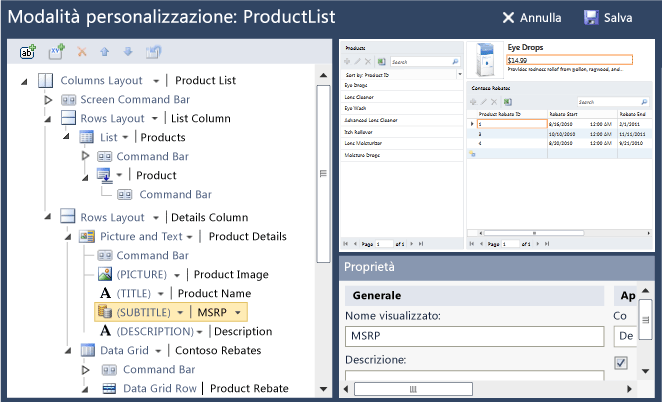Click the reset toolbar icon after arrows
662x402 pixels.
(154, 51)
